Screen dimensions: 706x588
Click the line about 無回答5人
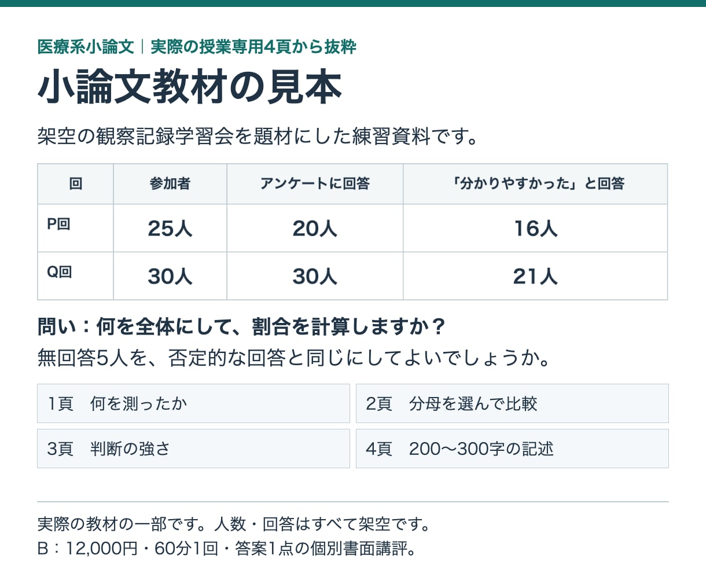pyautogui.click(x=293, y=358)
